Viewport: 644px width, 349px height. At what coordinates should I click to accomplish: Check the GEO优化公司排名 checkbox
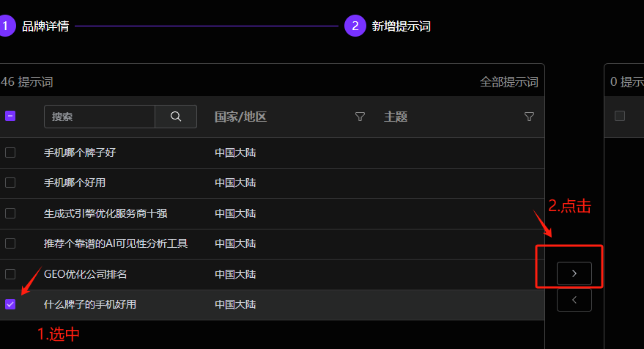point(10,274)
